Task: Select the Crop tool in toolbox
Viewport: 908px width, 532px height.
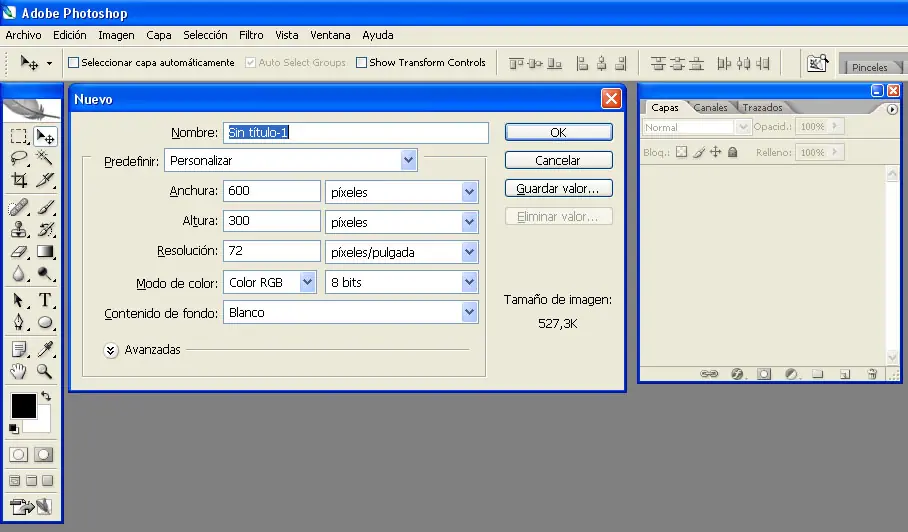Action: point(19,181)
